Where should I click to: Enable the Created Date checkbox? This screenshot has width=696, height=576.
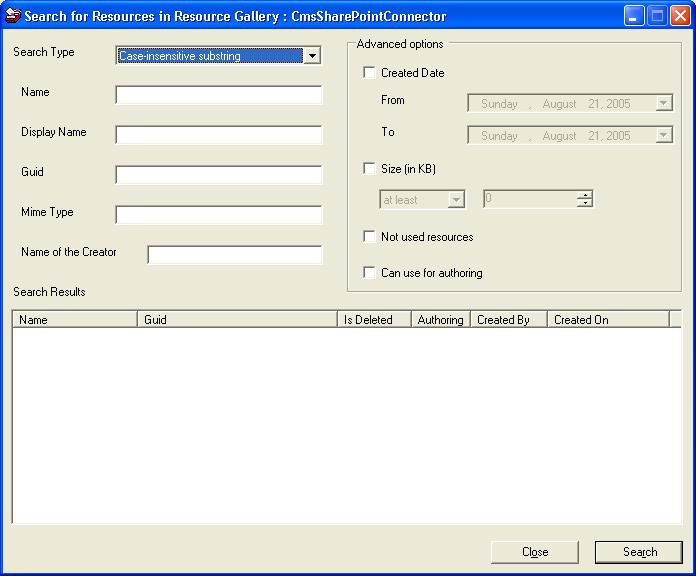click(370, 73)
